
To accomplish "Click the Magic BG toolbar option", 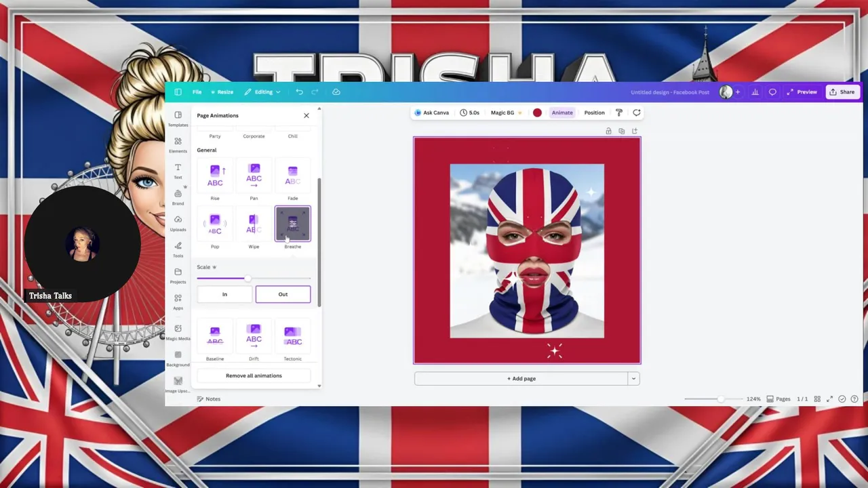I will click(506, 113).
